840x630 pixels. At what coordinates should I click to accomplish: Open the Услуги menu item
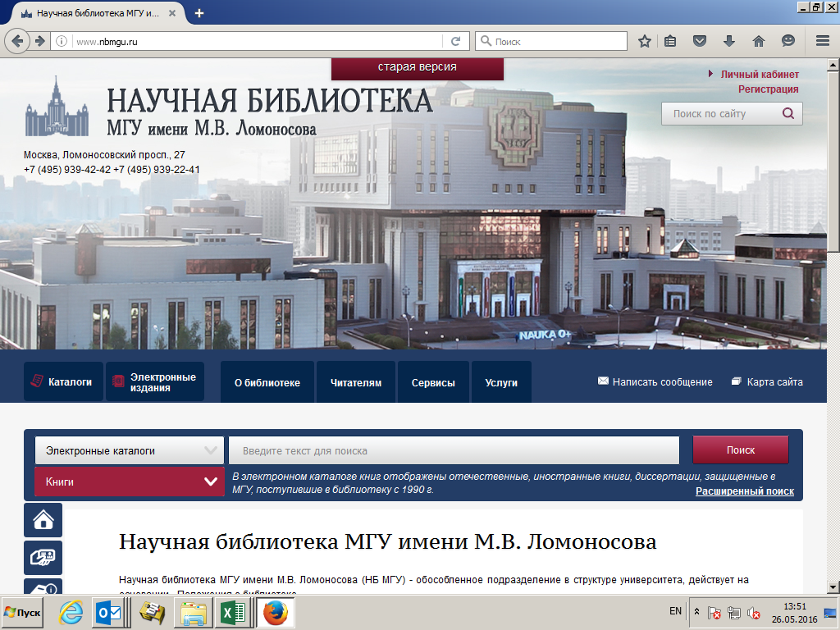[501, 382]
